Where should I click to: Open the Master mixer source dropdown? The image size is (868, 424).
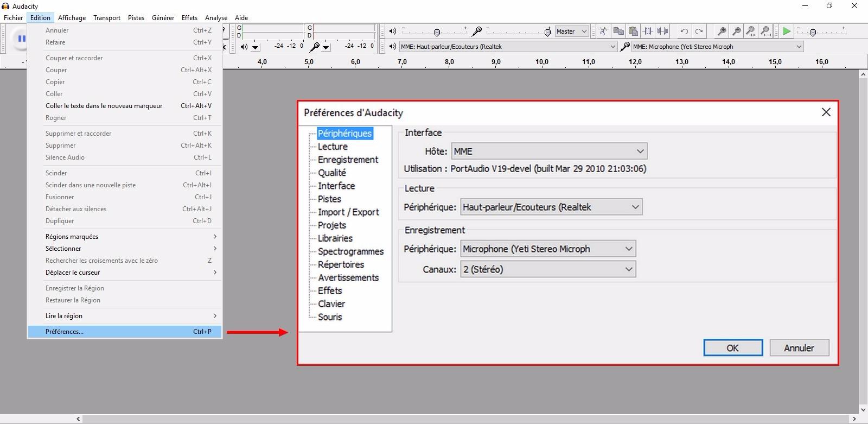[571, 31]
